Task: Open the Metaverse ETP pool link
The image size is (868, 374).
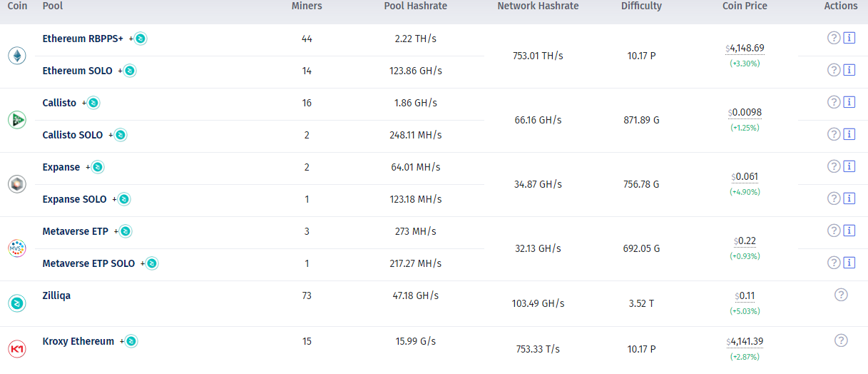Action: pos(76,231)
